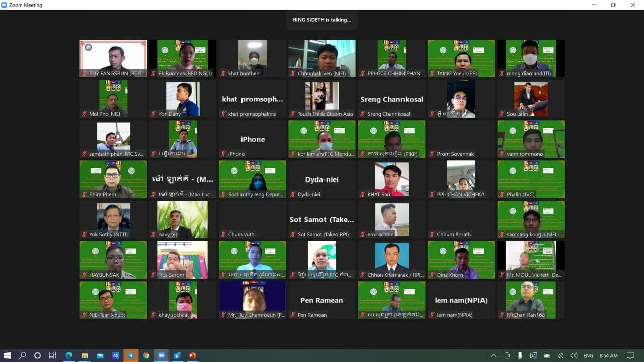Open Task View on the taskbar
The width and height of the screenshot is (644, 362).
(x=52, y=355)
